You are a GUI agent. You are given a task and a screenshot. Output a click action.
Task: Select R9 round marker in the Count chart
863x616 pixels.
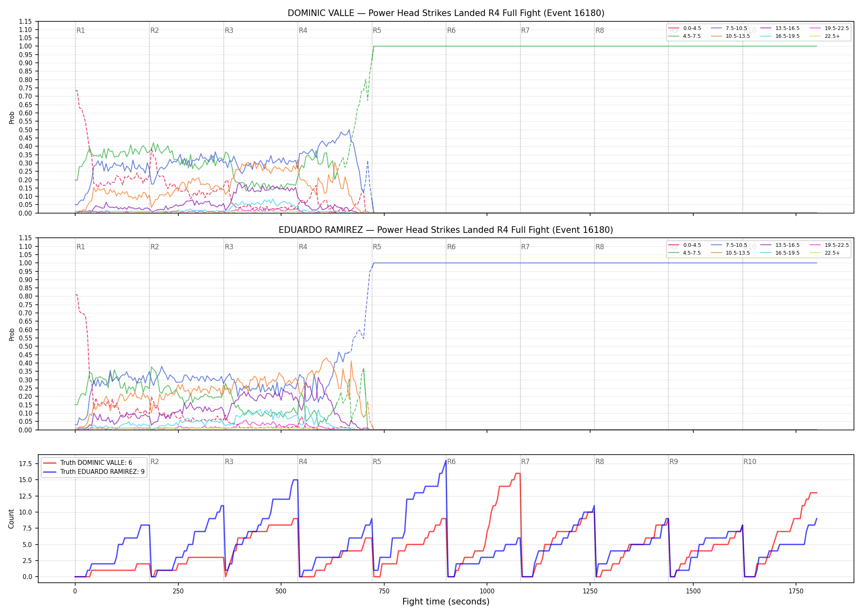tap(674, 462)
